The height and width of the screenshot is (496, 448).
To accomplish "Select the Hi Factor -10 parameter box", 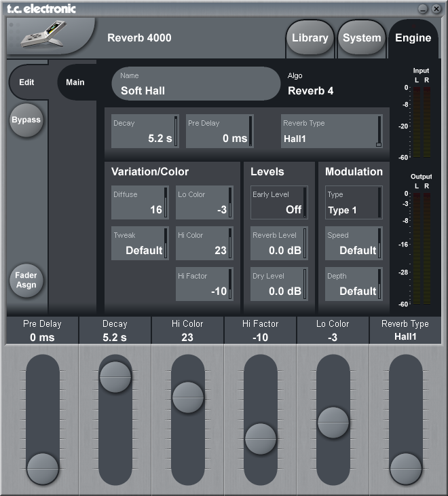I will click(204, 284).
